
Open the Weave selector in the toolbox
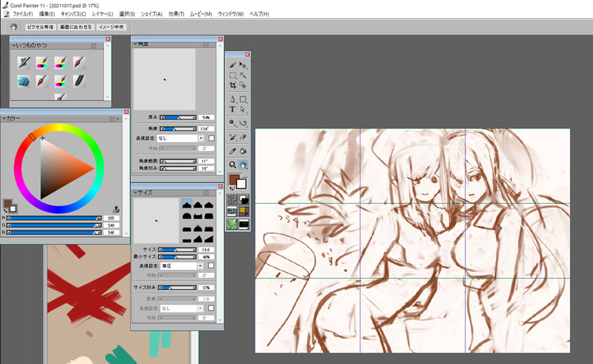(244, 212)
